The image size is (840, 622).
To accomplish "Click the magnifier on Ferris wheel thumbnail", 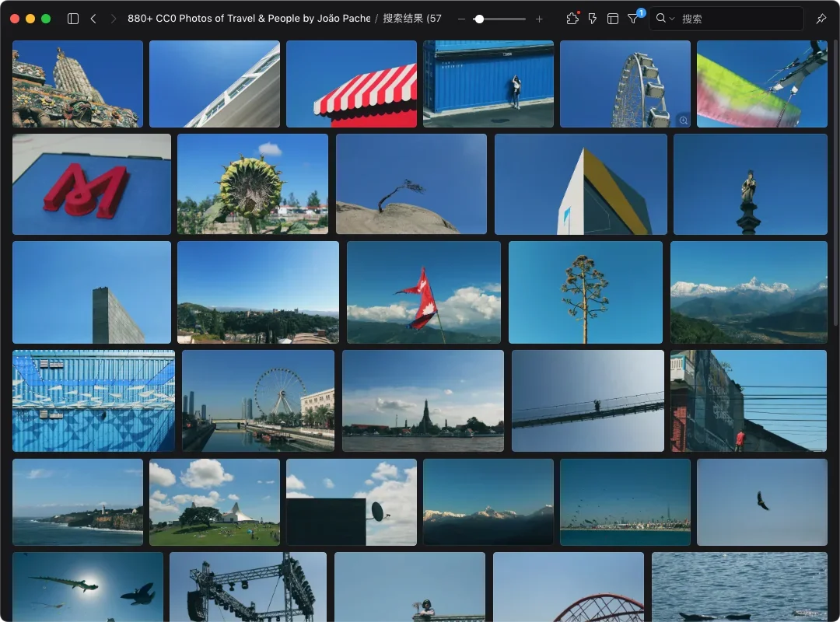I will pyautogui.click(x=682, y=120).
